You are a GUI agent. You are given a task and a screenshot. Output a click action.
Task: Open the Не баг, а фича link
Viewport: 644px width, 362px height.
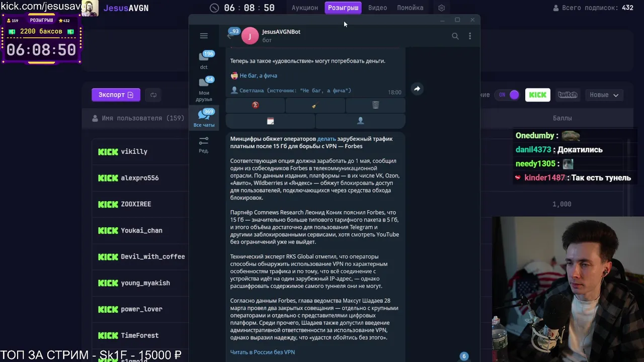(x=258, y=75)
